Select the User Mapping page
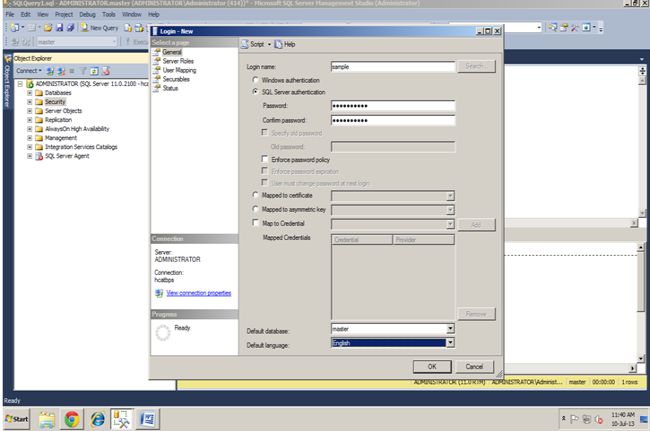This screenshot has height=431, width=650. click(179, 70)
